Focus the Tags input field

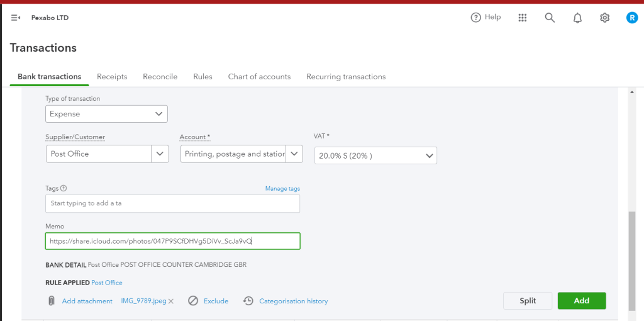point(172,203)
